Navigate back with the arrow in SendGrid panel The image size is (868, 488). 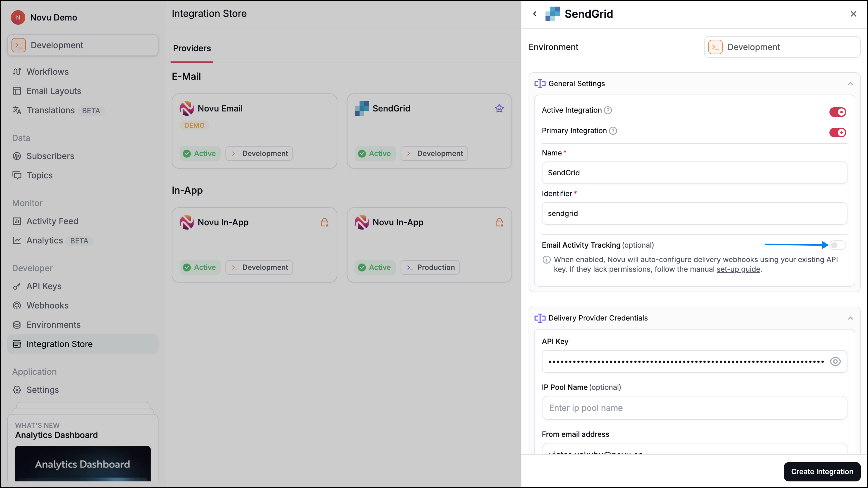(534, 14)
